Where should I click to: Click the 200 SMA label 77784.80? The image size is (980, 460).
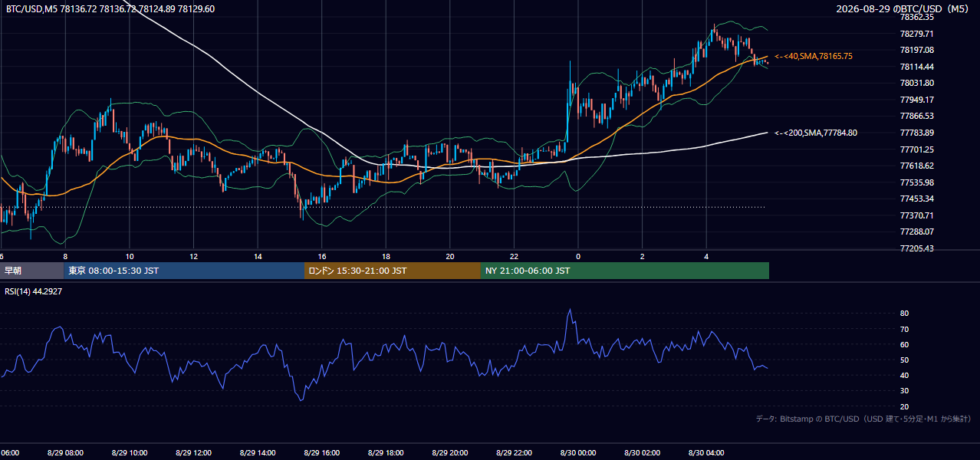tap(816, 133)
